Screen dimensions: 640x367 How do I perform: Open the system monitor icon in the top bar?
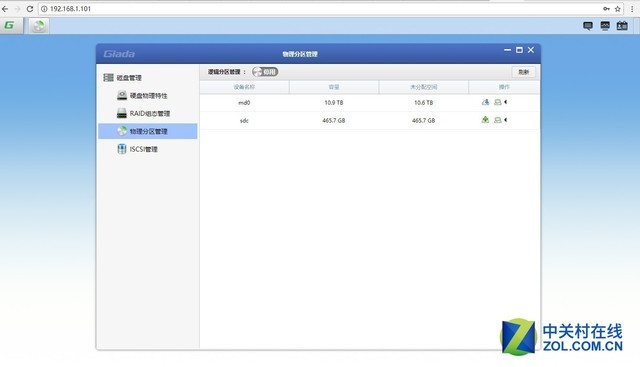(x=605, y=26)
